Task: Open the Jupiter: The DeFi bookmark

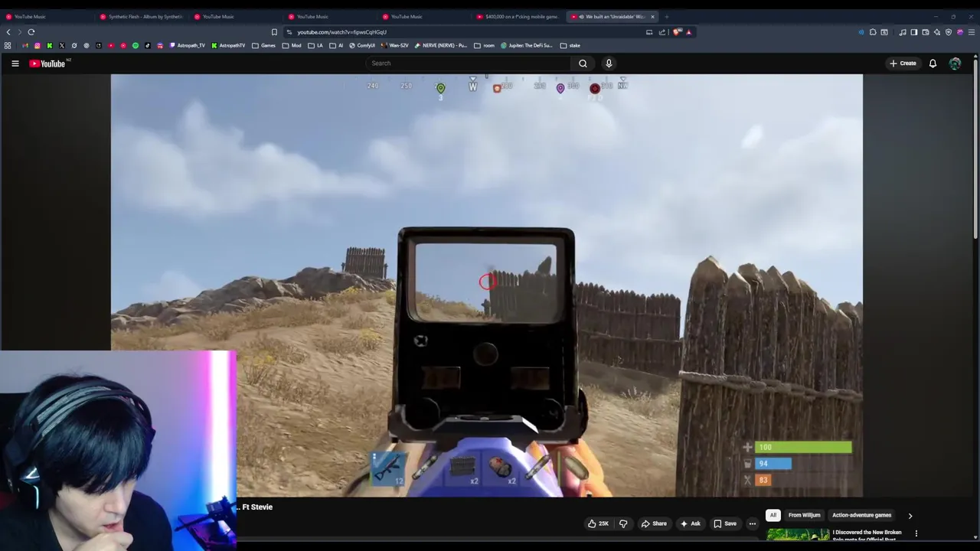Action: click(526, 45)
